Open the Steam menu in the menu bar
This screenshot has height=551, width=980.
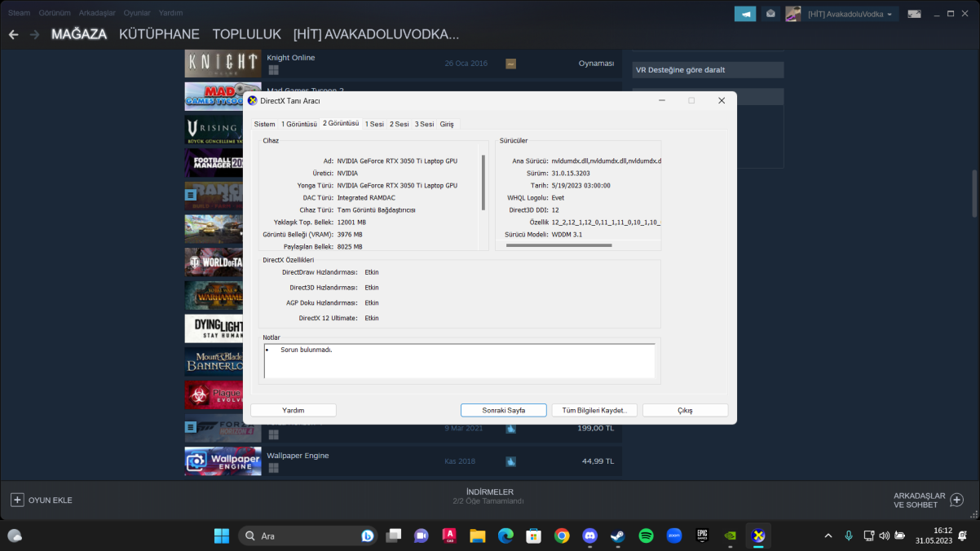point(19,13)
